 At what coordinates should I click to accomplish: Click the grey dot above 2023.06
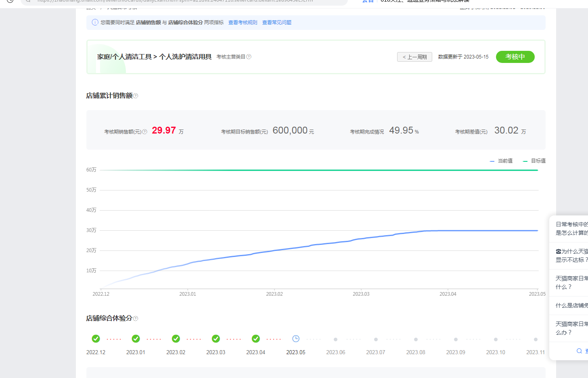(336, 339)
